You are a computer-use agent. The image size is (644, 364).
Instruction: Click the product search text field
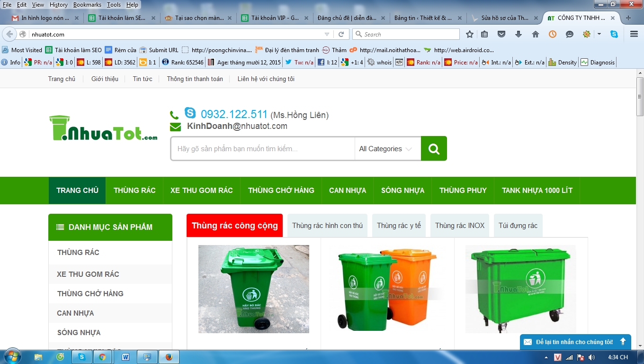[x=263, y=149]
